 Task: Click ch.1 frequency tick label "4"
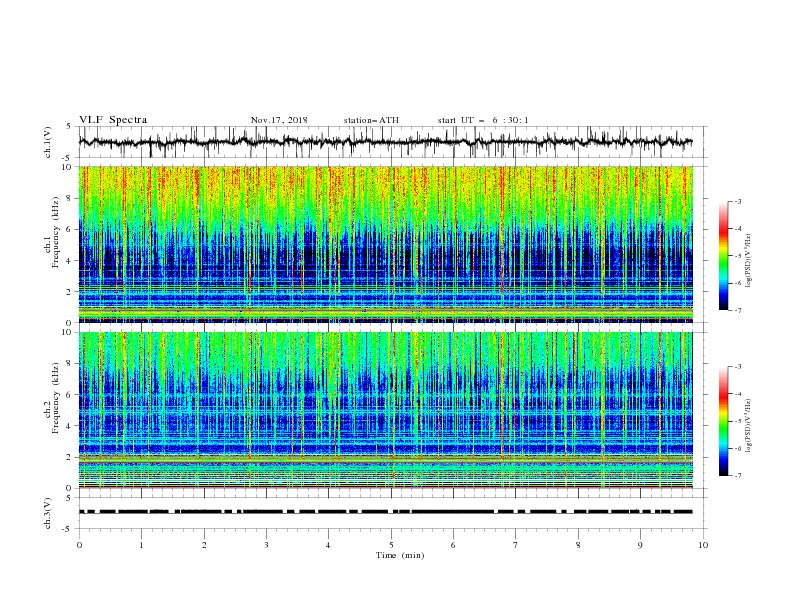[70, 261]
